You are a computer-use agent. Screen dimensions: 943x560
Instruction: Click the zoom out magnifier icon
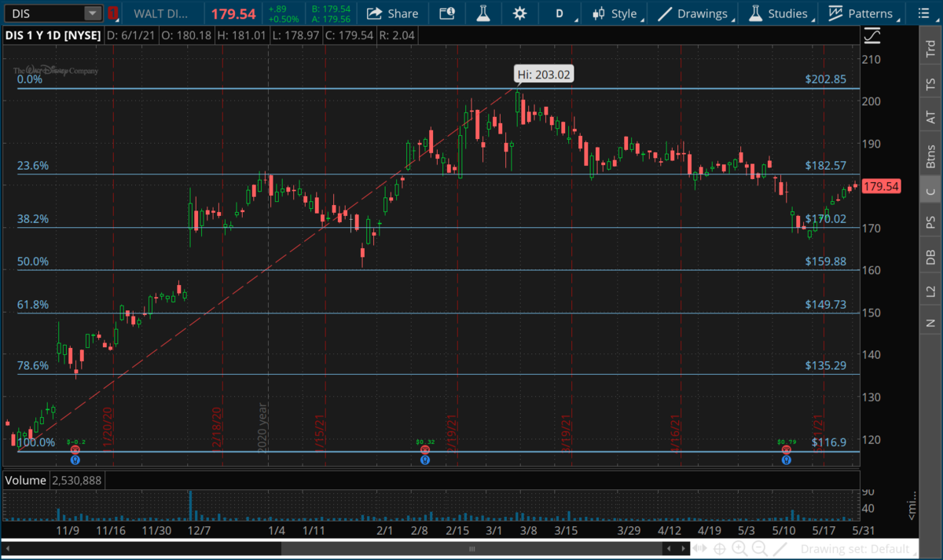[758, 548]
